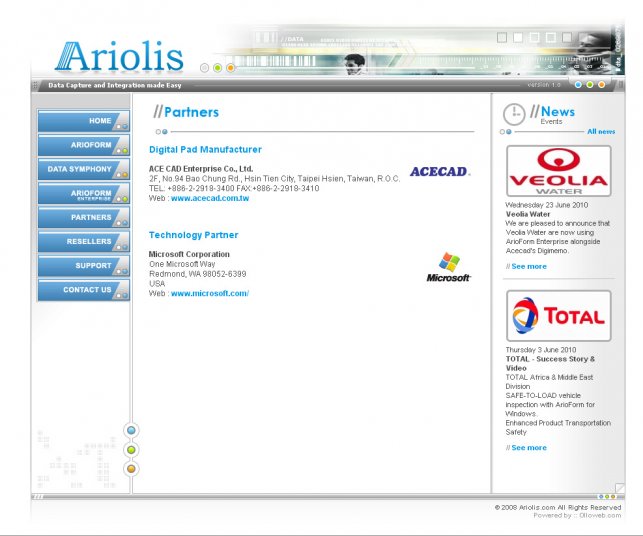Screen dimensions: 643x536
Task: Visit the www.acecad.com.tw link
Action: 210,198
